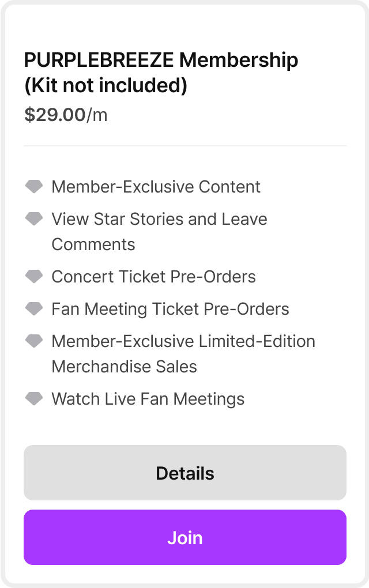Image resolution: width=369 pixels, height=588 pixels.
Task: Click the diamond icon by Fan Meeting Ticket Pre-Orders
Action: coord(34,308)
